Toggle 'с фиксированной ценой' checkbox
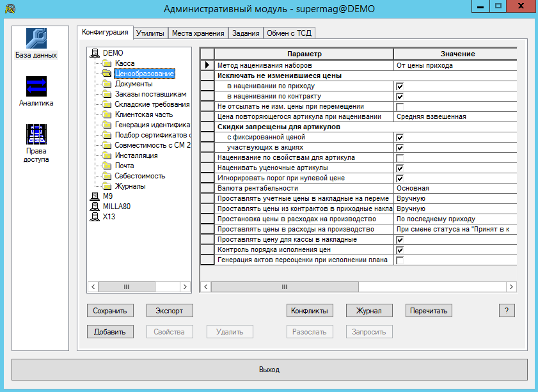The image size is (538, 392). click(399, 137)
